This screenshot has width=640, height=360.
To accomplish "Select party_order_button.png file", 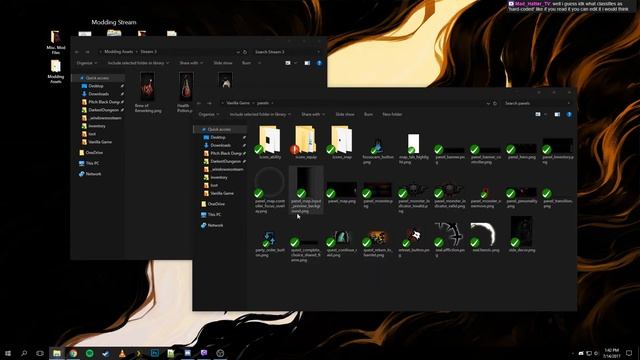I will [269, 243].
